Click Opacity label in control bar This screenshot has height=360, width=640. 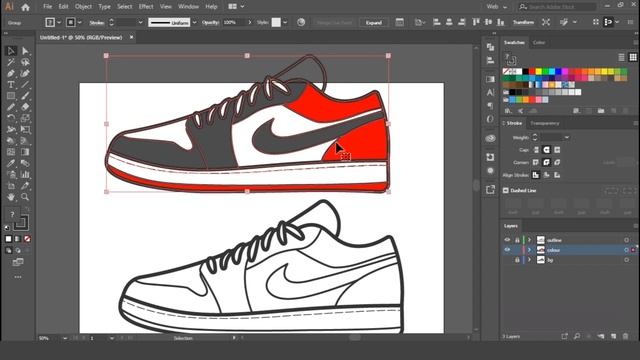(211, 22)
